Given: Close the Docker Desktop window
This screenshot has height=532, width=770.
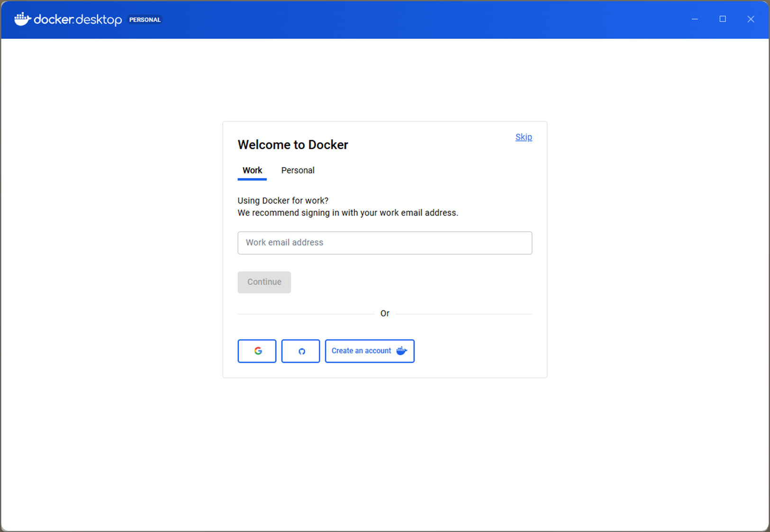Looking at the screenshot, I should 751,19.
